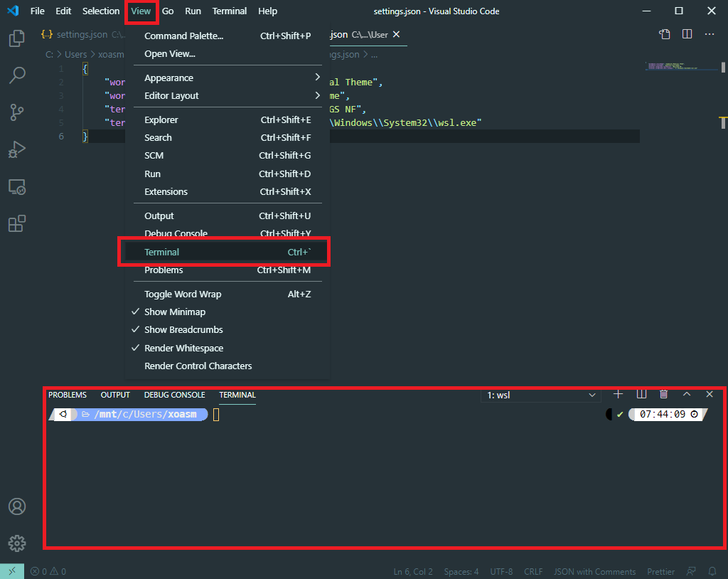
Task: Expand the Appearance submenu
Action: tap(227, 78)
